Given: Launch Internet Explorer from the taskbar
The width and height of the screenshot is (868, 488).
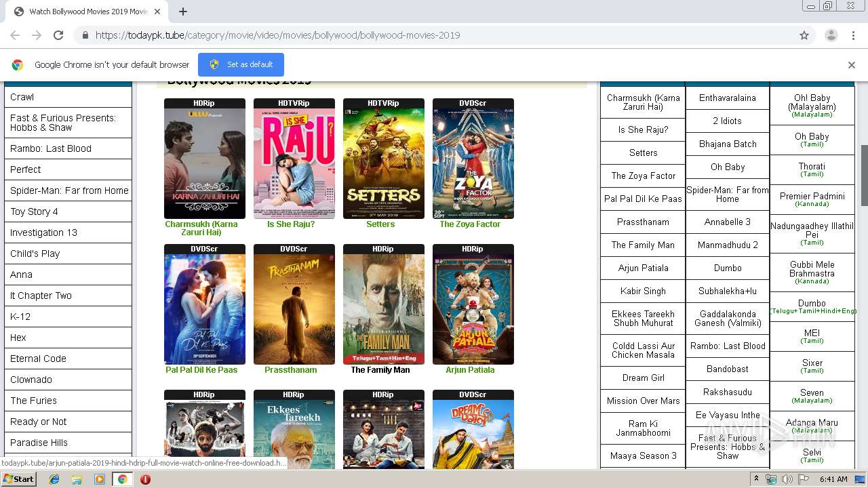Looking at the screenshot, I should tap(55, 479).
